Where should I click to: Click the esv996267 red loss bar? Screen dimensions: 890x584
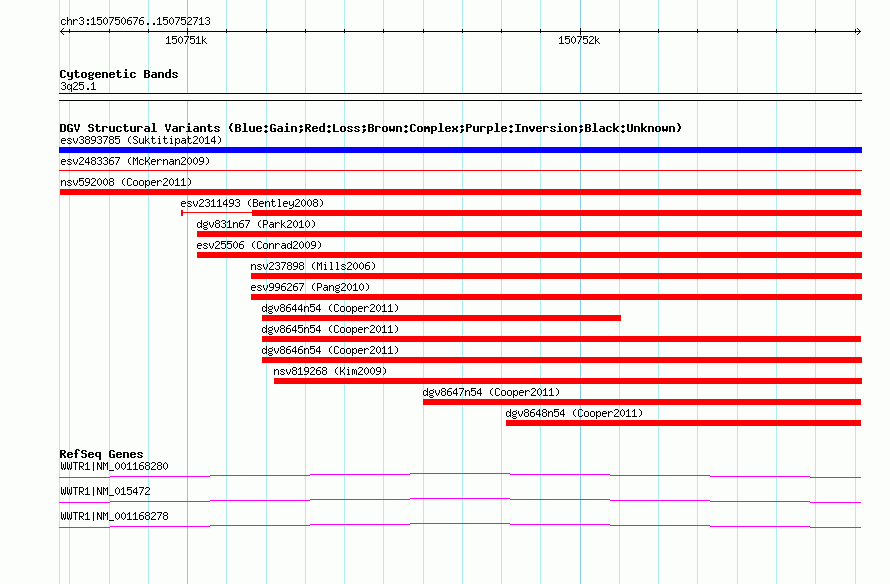click(x=556, y=297)
